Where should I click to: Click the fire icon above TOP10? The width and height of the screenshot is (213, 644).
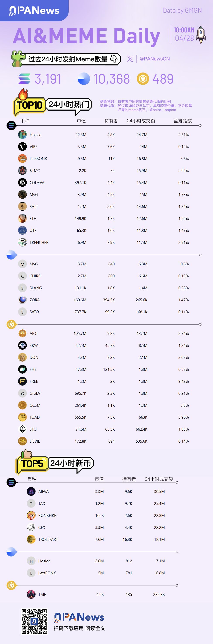click(x=23, y=94)
